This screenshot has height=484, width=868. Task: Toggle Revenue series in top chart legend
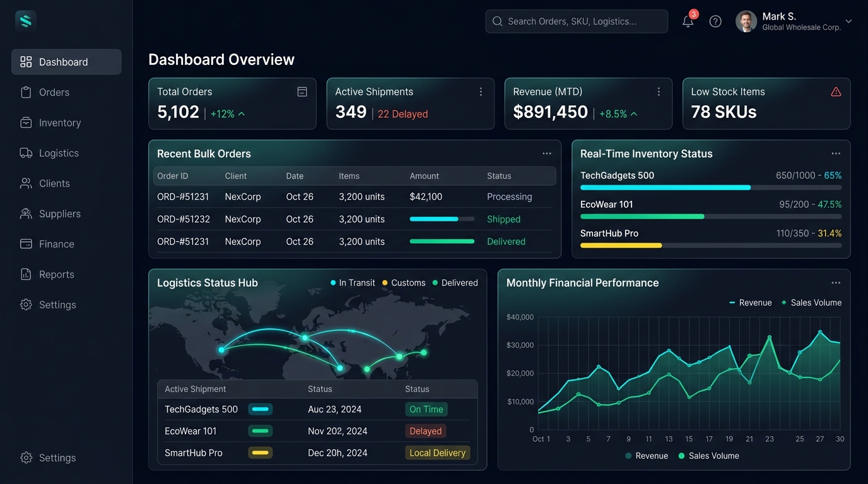point(750,302)
